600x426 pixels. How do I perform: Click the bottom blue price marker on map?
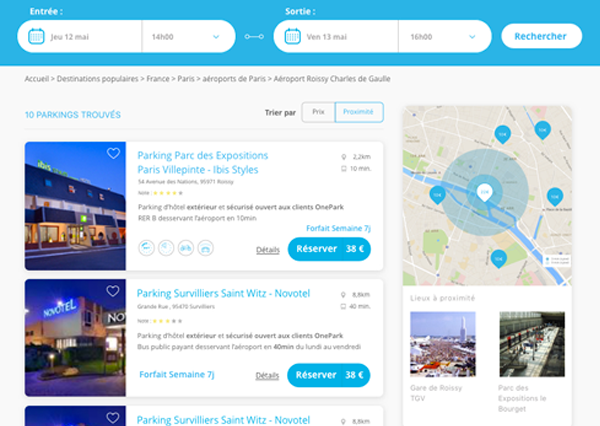pyautogui.click(x=498, y=258)
